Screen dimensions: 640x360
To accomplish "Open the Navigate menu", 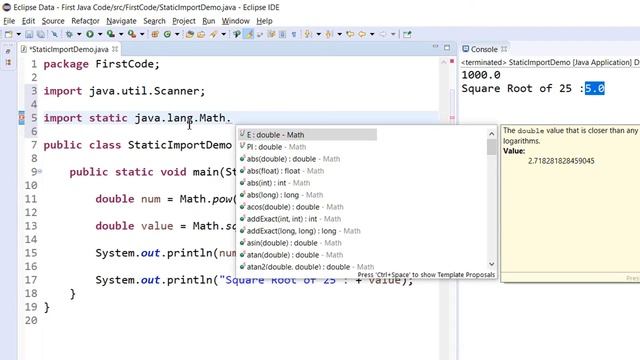I will pos(121,21).
